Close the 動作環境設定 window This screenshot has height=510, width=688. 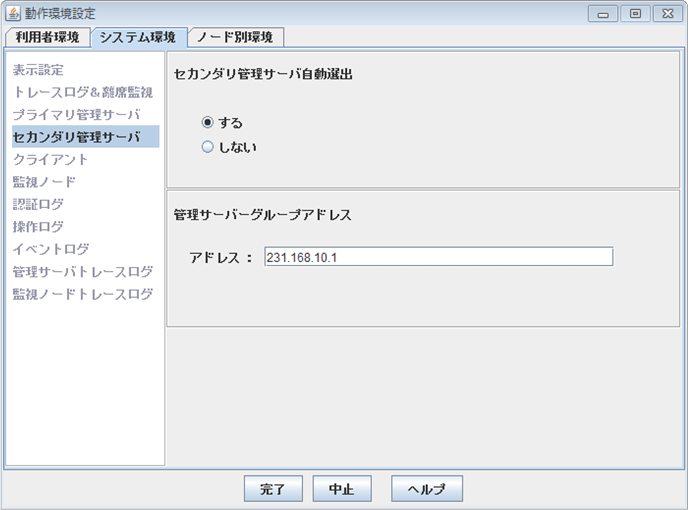(x=668, y=14)
